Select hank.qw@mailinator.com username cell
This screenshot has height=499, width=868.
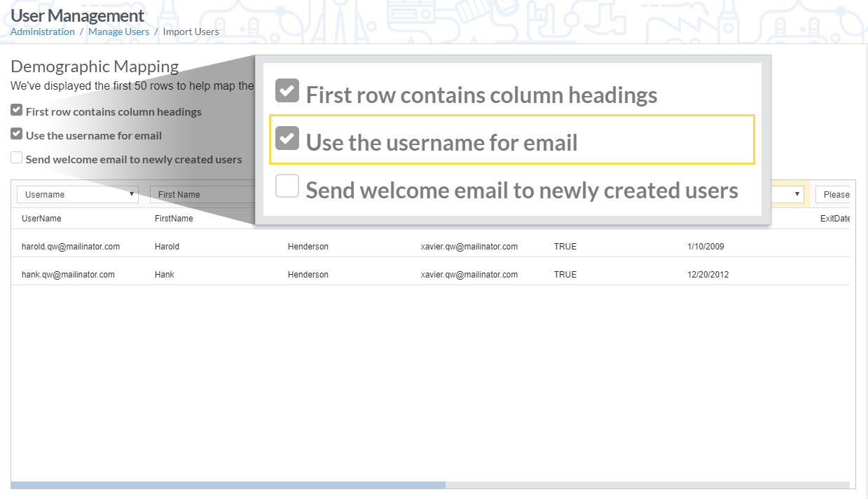click(68, 275)
